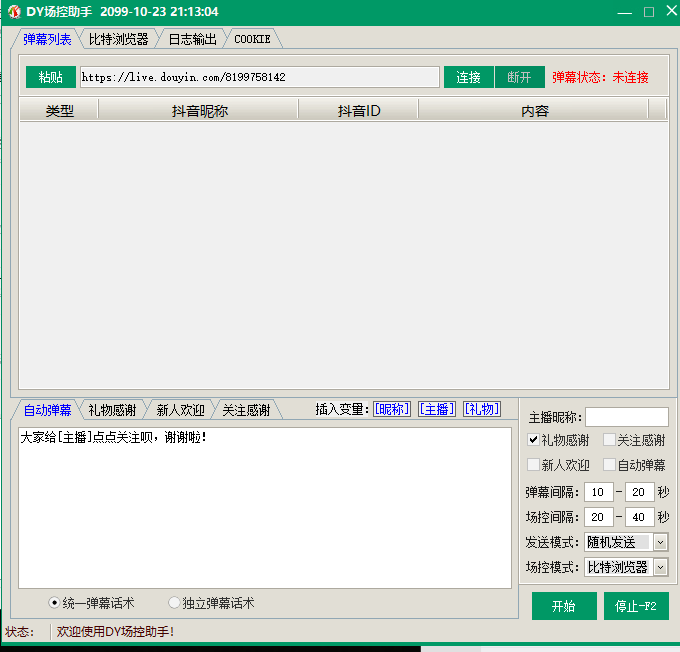This screenshot has width=680, height=652.
Task: Click the status bar welcome message
Action: [115, 632]
